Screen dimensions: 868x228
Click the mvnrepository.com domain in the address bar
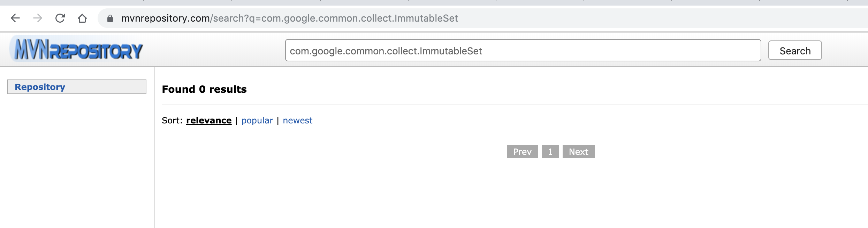[165, 18]
